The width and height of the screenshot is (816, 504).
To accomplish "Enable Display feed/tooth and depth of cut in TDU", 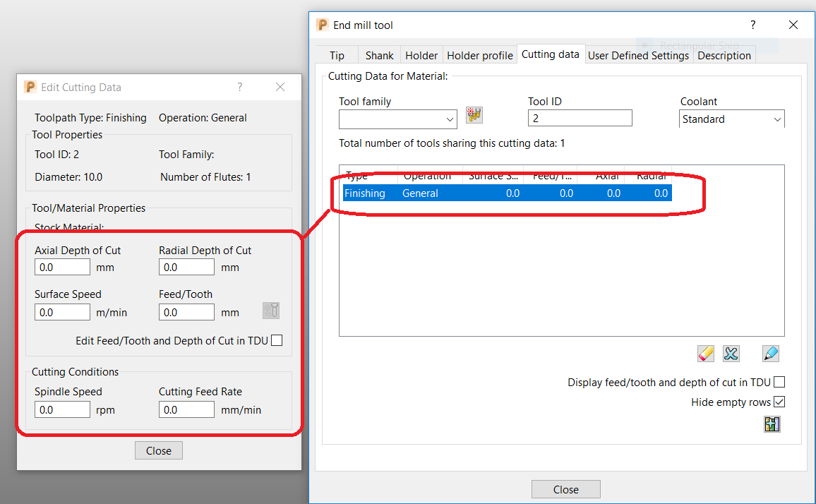I will click(779, 382).
